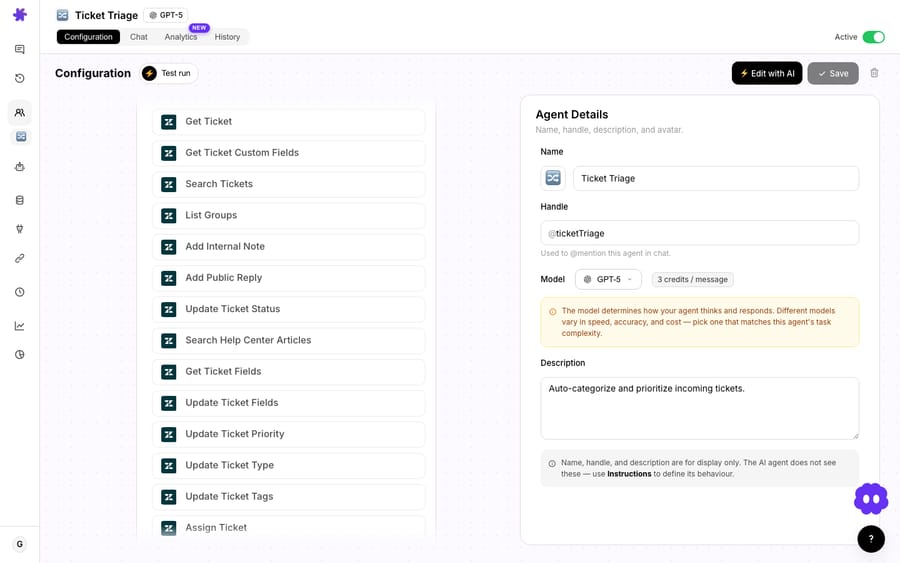Screen dimensions: 900x563
Task: Switch to the Analytics tab
Action: click(181, 37)
